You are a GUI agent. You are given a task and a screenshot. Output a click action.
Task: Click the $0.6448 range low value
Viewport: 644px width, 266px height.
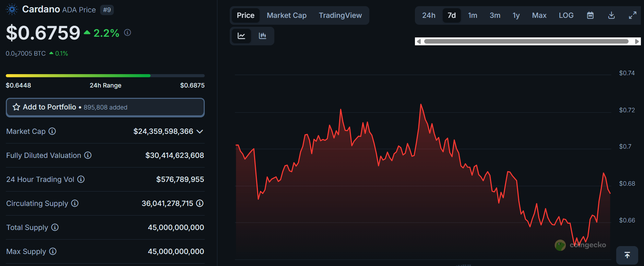[x=19, y=85]
